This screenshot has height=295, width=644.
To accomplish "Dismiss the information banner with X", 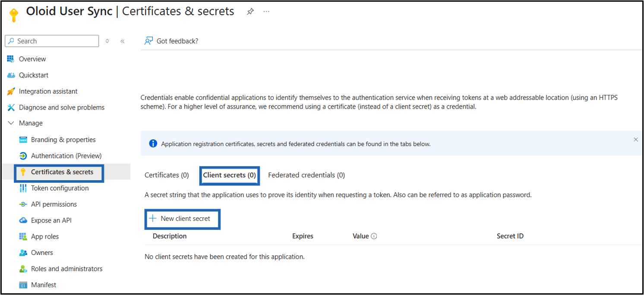I will (x=636, y=140).
